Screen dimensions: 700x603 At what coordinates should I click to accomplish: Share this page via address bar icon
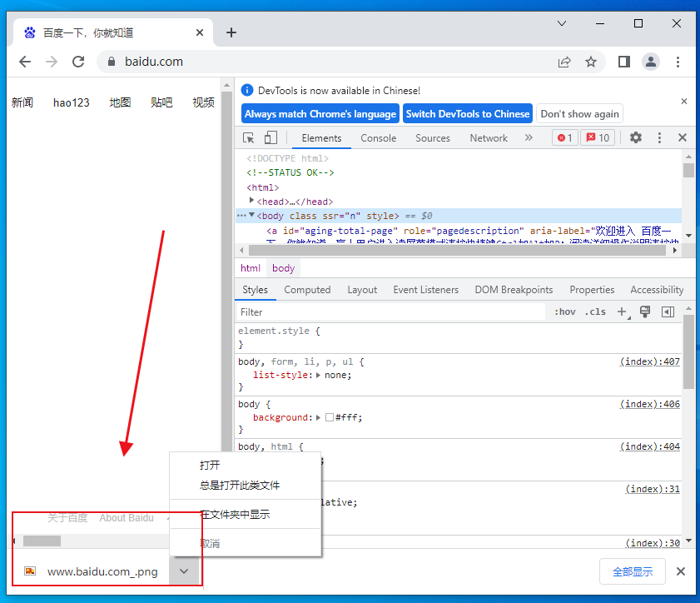tap(564, 62)
